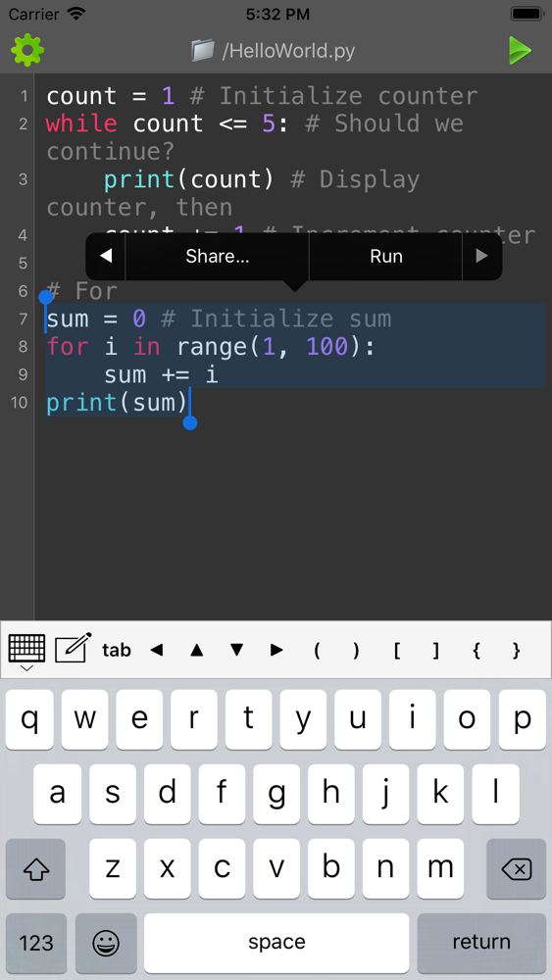This screenshot has width=552, height=980.
Task: Tap 'sum += i' on line 9
Action: (x=162, y=375)
